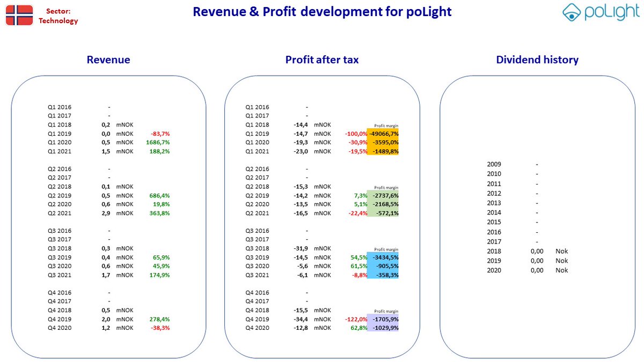Click the 'Revenue' section heading
The image size is (644, 362).
click(108, 60)
